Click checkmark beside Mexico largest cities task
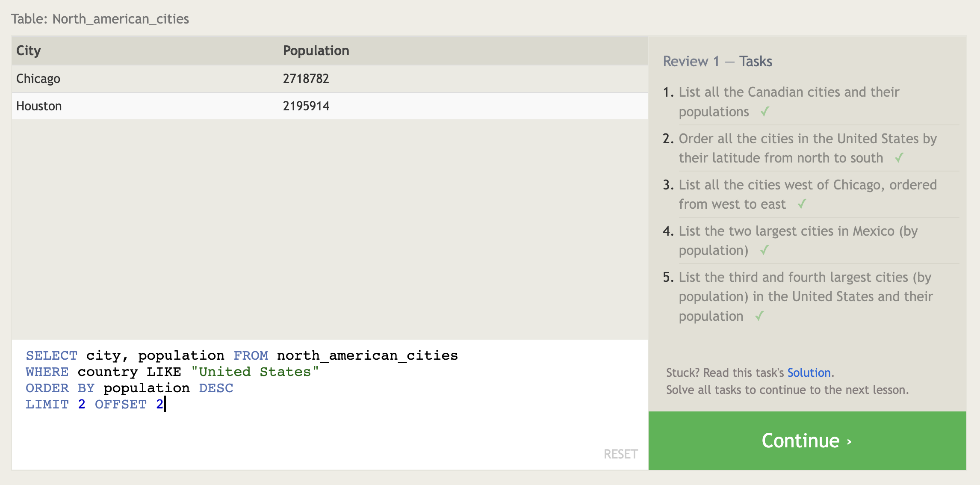The width and height of the screenshot is (980, 485). tap(765, 250)
